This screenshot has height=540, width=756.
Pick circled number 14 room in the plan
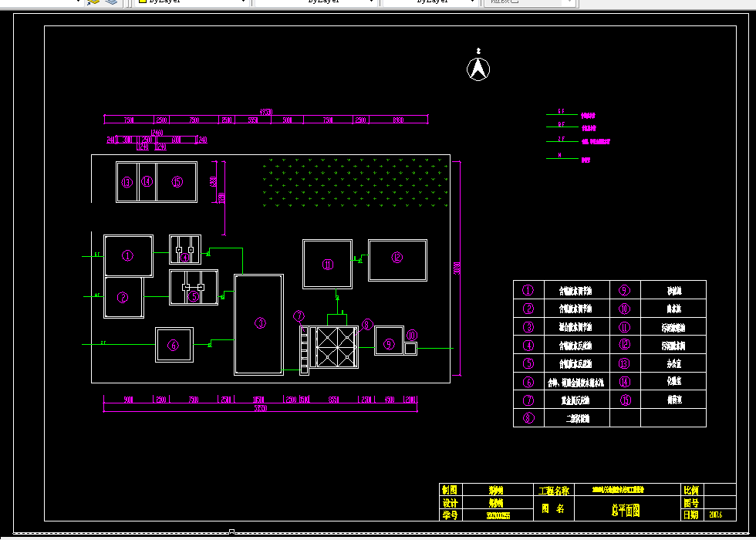(147, 181)
